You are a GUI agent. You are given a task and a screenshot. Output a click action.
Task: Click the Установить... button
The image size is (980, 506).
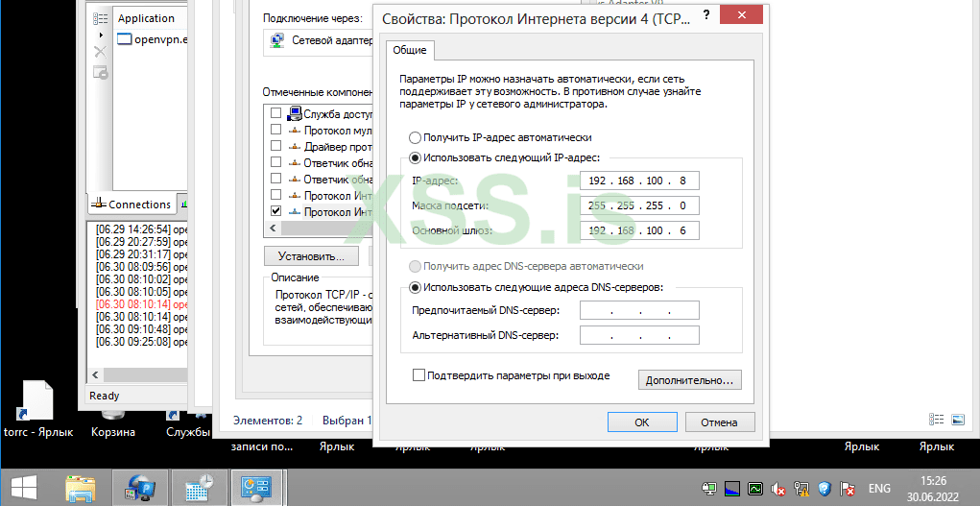coord(311,256)
